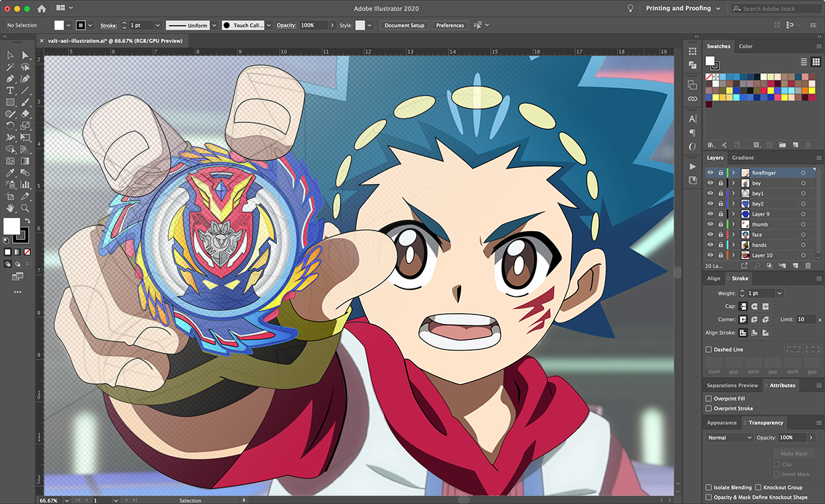
Task: Open stroke Weight dropdown in Stroke panel
Action: point(779,294)
